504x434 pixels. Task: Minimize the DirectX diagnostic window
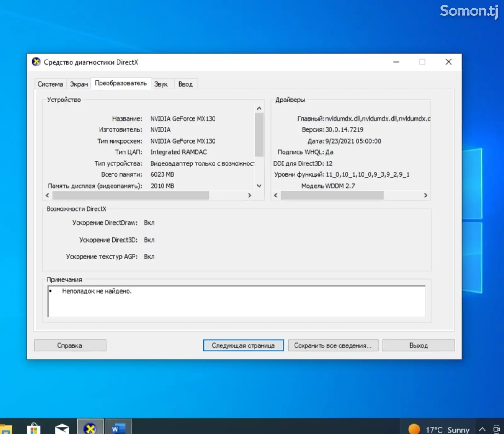pyautogui.click(x=396, y=62)
